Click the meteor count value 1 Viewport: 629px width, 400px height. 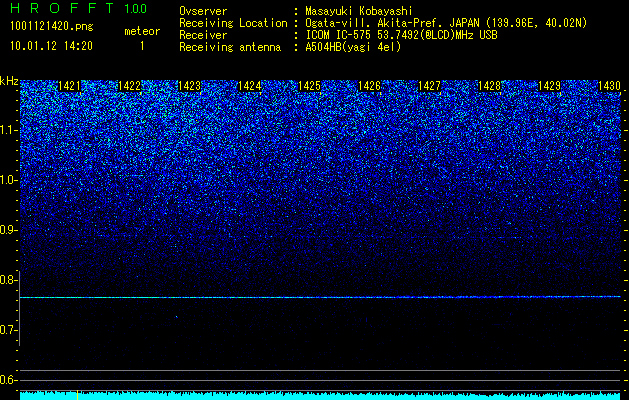click(x=142, y=46)
